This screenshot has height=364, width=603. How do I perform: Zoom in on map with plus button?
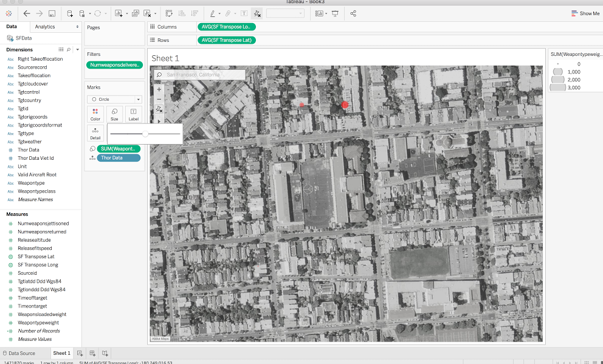[159, 89]
